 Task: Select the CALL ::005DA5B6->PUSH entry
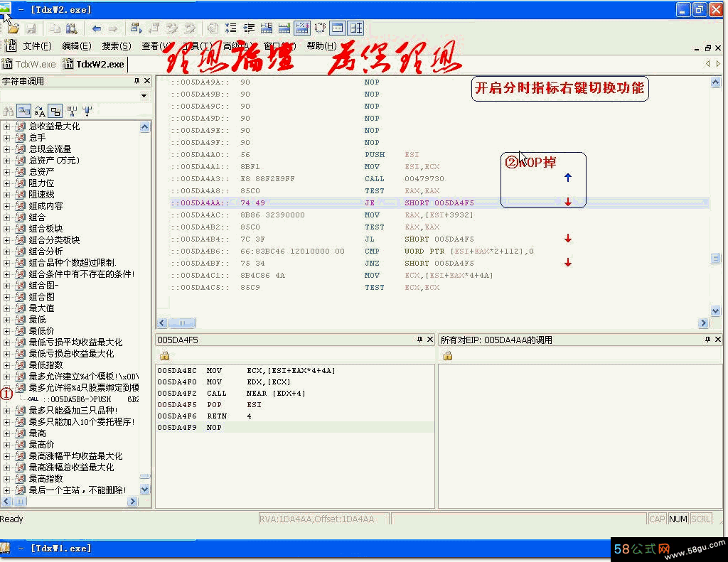point(82,399)
